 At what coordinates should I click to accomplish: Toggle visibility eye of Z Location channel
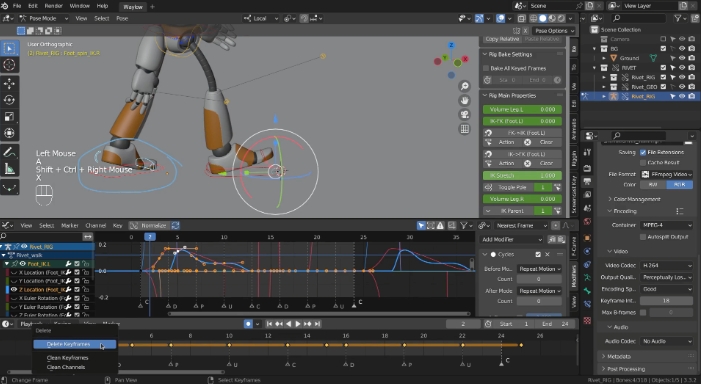tap(14, 290)
